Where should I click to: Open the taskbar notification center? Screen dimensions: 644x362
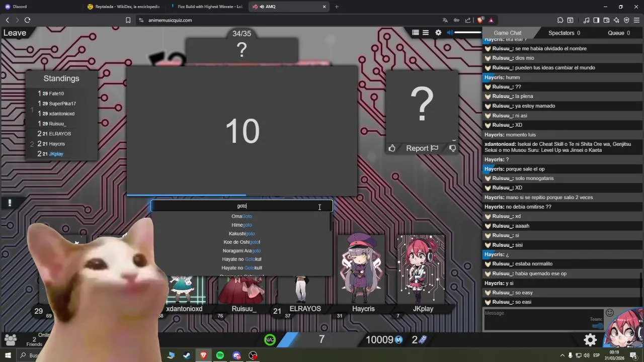coord(633,355)
